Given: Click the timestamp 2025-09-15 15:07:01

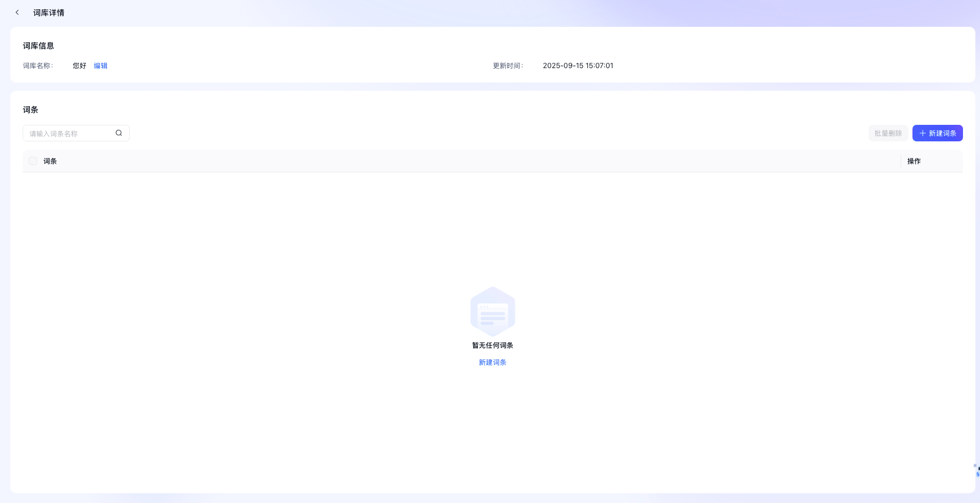Looking at the screenshot, I should click(x=577, y=66).
